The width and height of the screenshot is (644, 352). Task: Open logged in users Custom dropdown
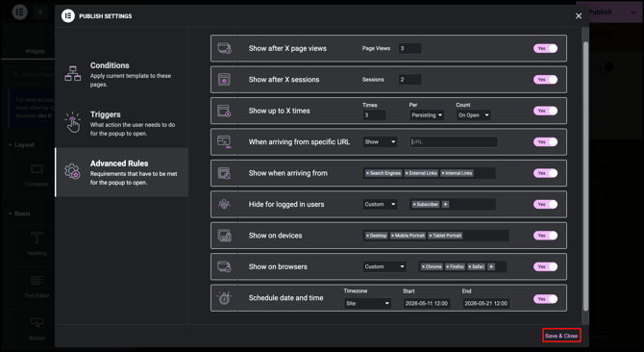click(380, 204)
